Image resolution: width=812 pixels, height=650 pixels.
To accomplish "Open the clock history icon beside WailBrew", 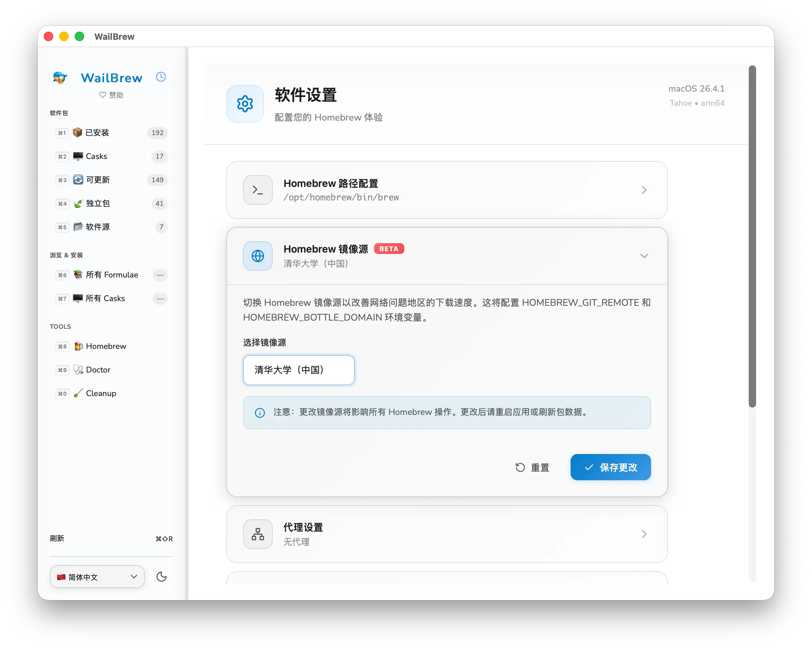I will 161,77.
